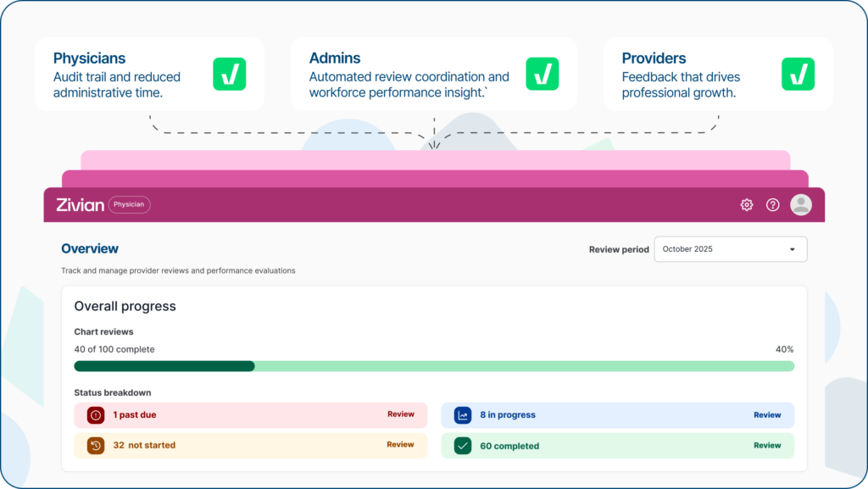Viewport: 868px width, 489px height.
Task: Click 'Audit trail and reduced administrative time' text
Action: [117, 85]
